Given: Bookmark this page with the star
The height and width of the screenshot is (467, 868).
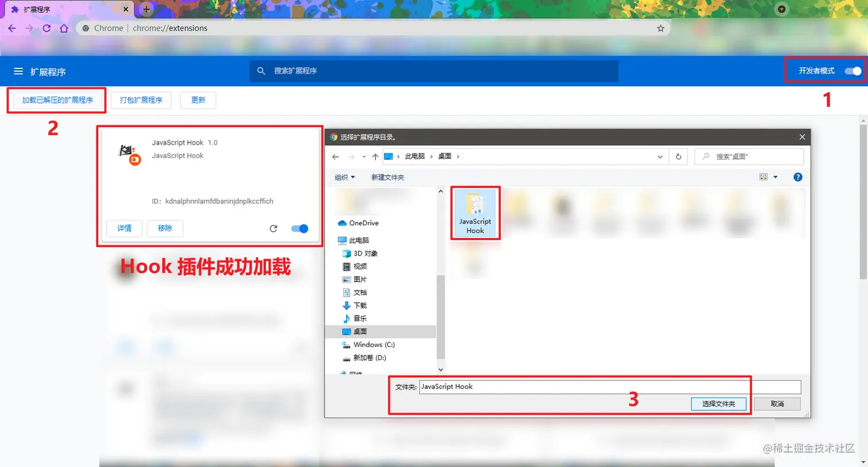Looking at the screenshot, I should pyautogui.click(x=661, y=28).
